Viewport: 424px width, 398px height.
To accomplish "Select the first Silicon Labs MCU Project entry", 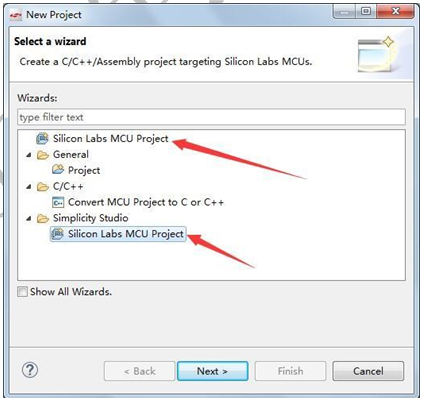I will (111, 138).
